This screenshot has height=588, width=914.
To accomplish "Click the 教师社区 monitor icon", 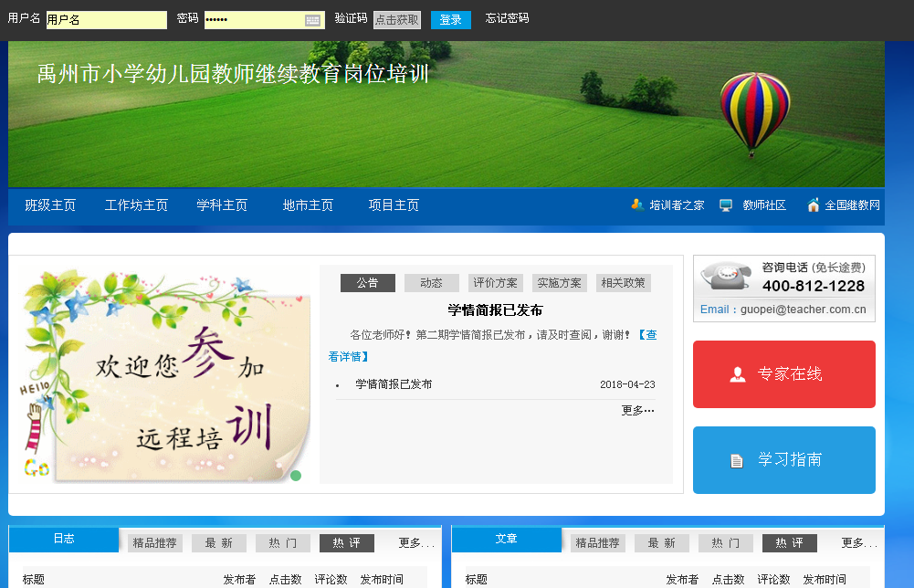I will tap(726, 205).
